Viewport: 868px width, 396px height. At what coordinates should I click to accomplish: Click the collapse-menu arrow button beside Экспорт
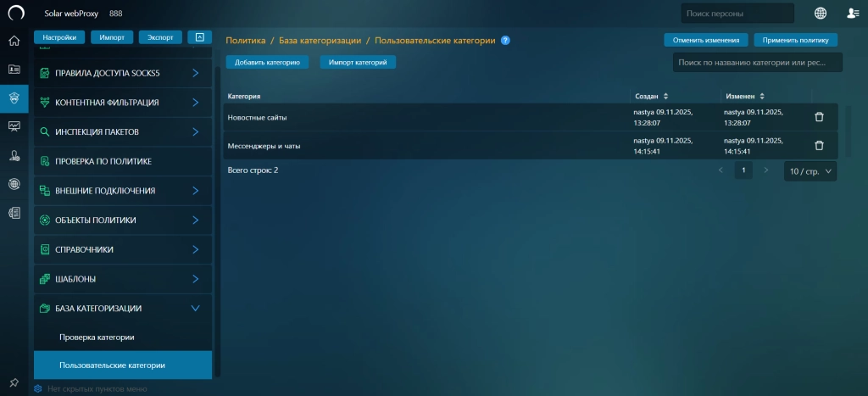pos(198,37)
